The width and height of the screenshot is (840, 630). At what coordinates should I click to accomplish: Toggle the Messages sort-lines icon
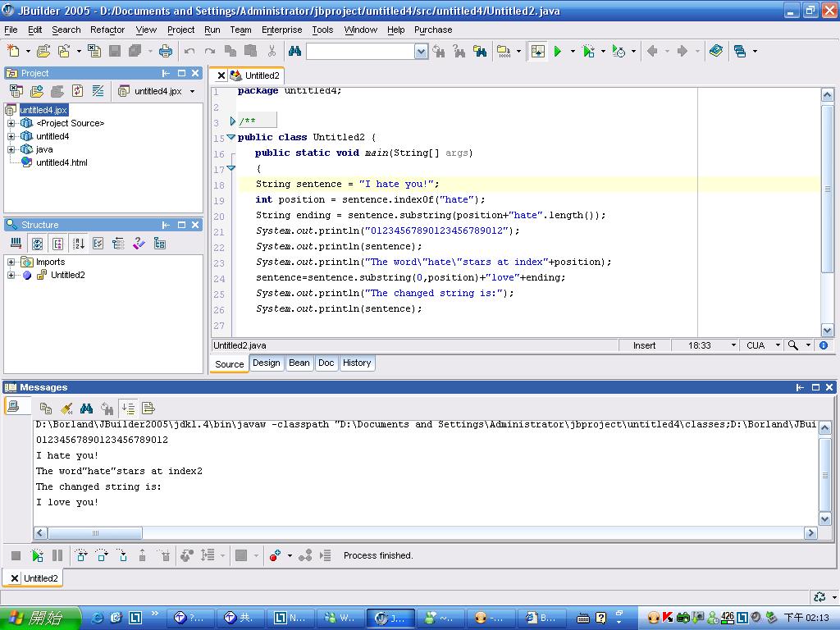128,409
